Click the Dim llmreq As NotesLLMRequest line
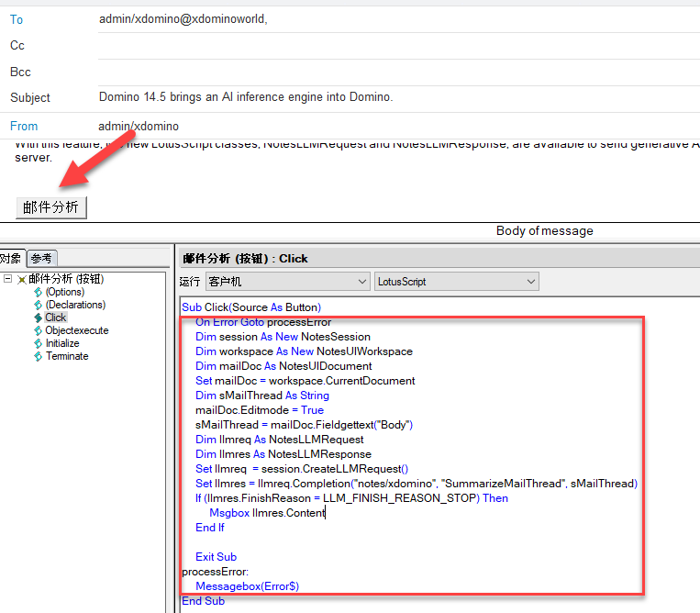The height and width of the screenshot is (613, 700). 280,440
